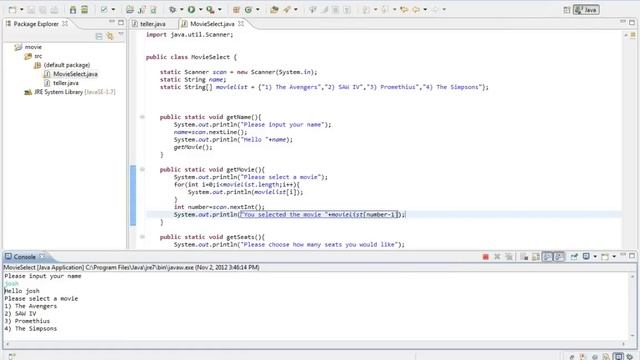The height and width of the screenshot is (360, 640).
Task: Click Remove All Terminated Launches icon
Action: coord(509,257)
